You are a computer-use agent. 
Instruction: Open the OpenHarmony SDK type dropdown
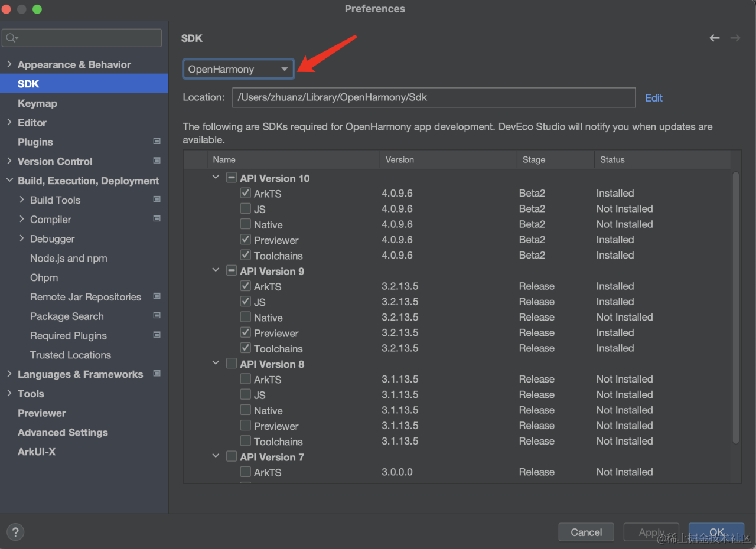pos(238,69)
